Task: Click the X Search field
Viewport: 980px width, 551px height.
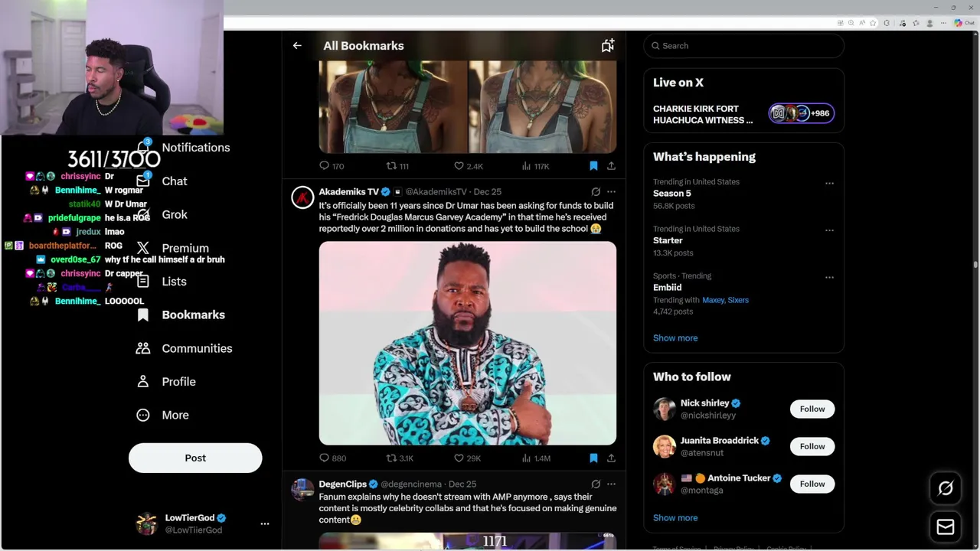Action: tap(744, 46)
